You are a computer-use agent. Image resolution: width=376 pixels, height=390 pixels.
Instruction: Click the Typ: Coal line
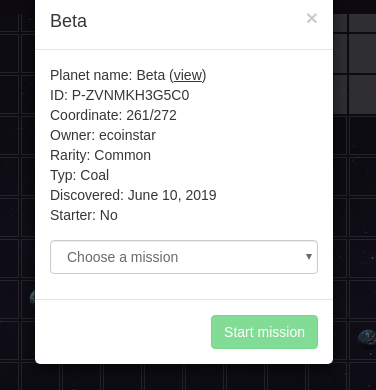tap(79, 175)
